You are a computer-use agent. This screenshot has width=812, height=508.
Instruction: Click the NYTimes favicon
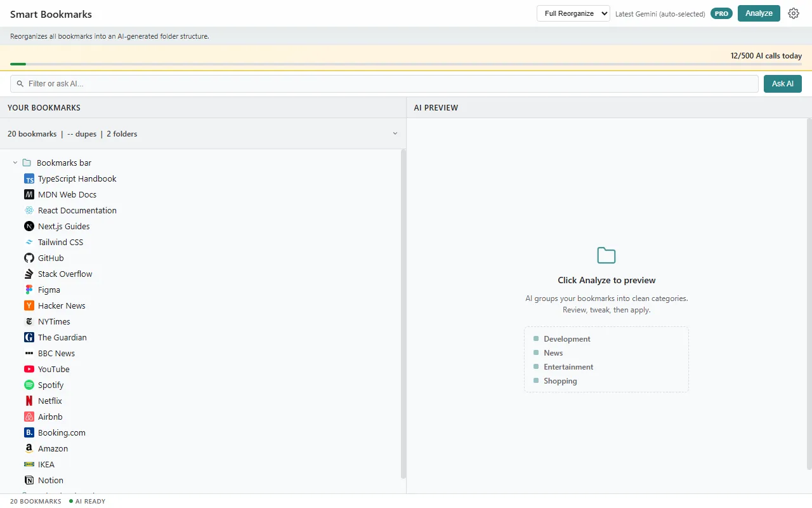(29, 322)
